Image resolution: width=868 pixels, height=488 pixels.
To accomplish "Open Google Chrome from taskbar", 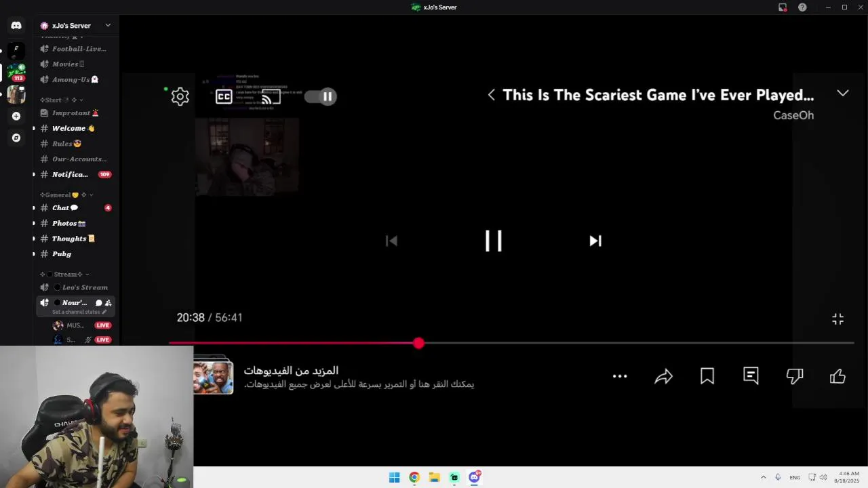I will tap(414, 477).
